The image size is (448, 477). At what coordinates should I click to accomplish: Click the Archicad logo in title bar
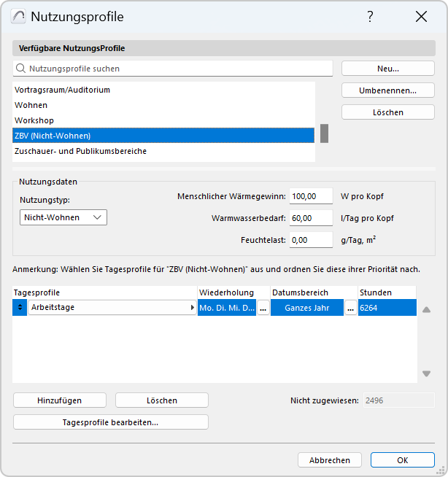(x=18, y=17)
